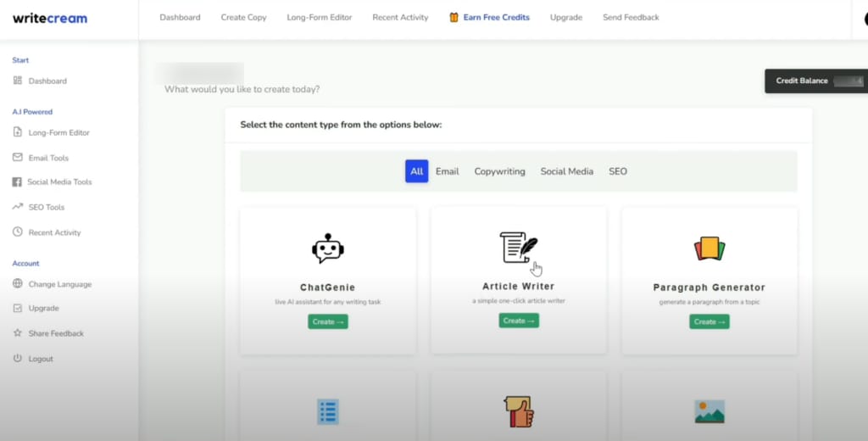This screenshot has width=868, height=441.
Task: Switch to the Social Media filter tab
Action: coord(567,171)
